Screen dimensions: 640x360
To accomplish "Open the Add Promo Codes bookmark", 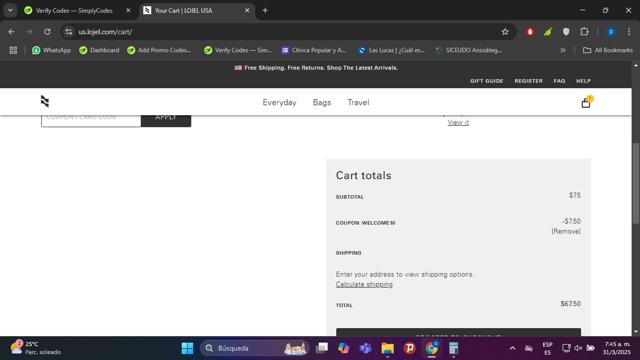I will (x=159, y=50).
